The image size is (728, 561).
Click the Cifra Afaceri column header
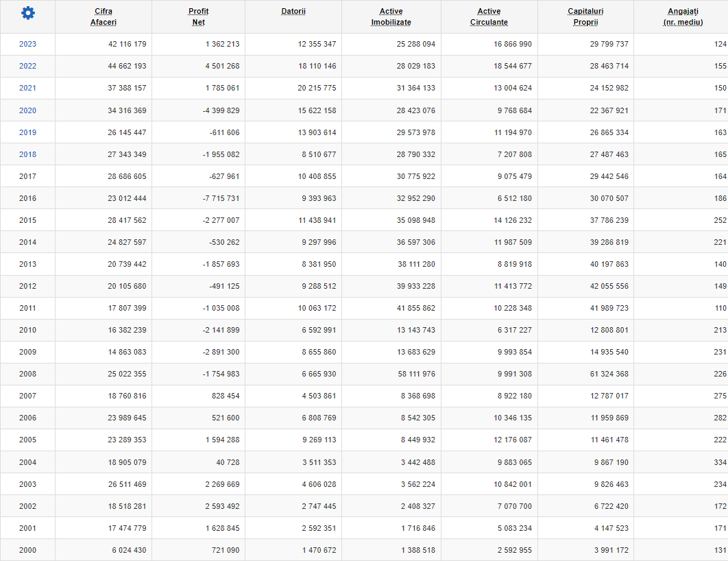pyautogui.click(x=104, y=16)
